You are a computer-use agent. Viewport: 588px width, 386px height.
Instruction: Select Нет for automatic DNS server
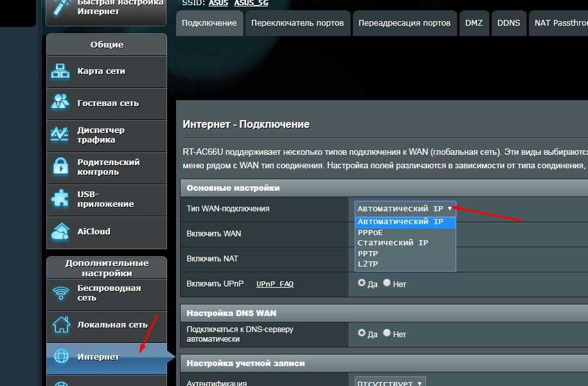(x=387, y=333)
